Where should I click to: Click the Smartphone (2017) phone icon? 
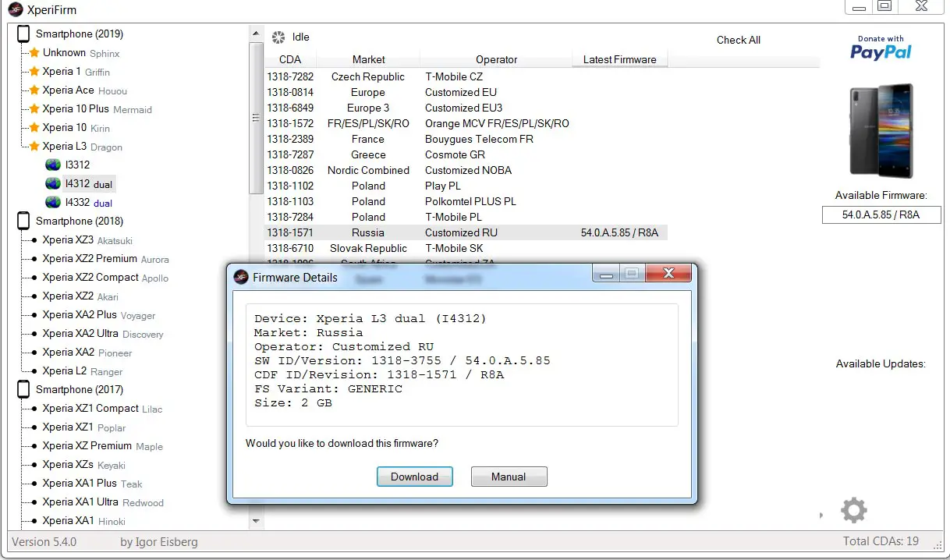point(23,389)
